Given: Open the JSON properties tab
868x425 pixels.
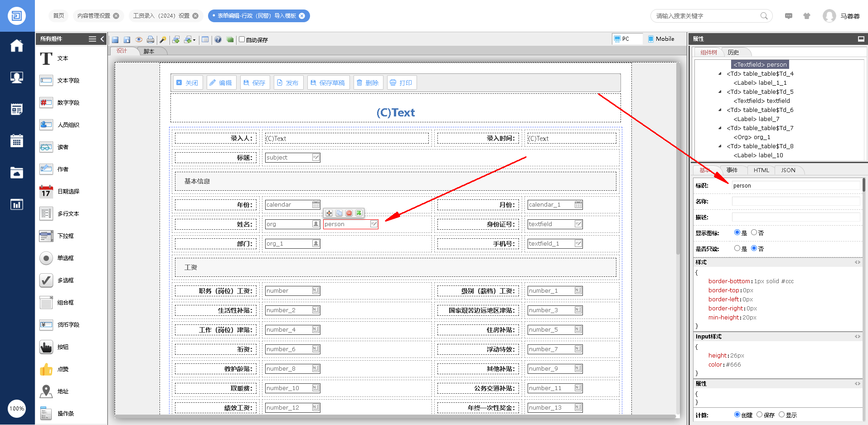Looking at the screenshot, I should (x=788, y=170).
